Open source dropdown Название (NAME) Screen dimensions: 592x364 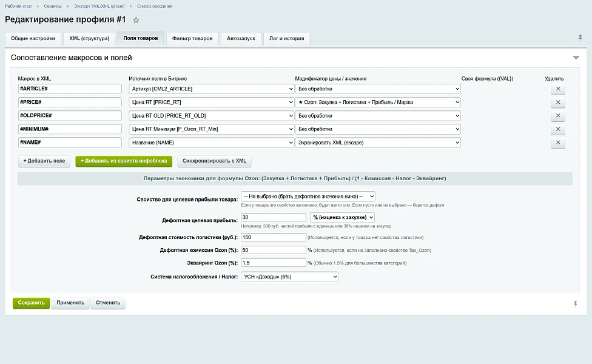tap(212, 143)
